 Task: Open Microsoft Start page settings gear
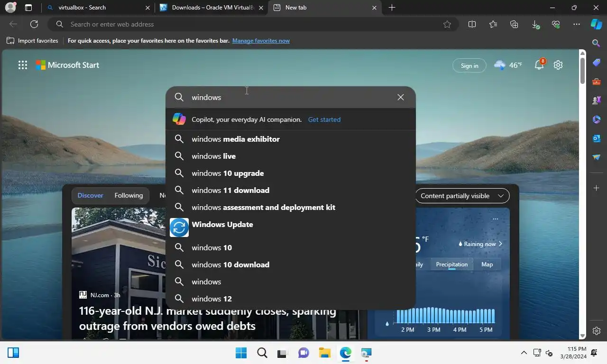558,65
